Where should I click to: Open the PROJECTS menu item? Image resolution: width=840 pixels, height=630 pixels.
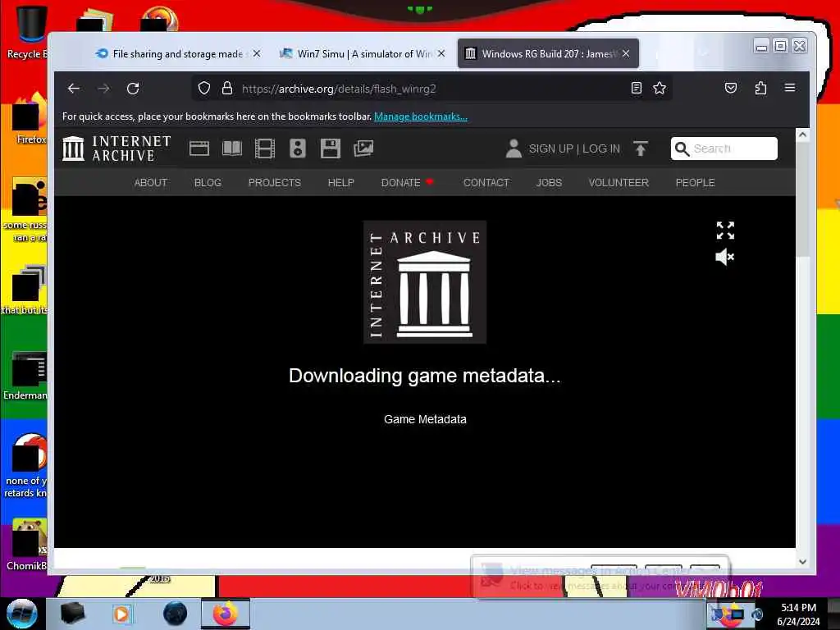tap(274, 183)
